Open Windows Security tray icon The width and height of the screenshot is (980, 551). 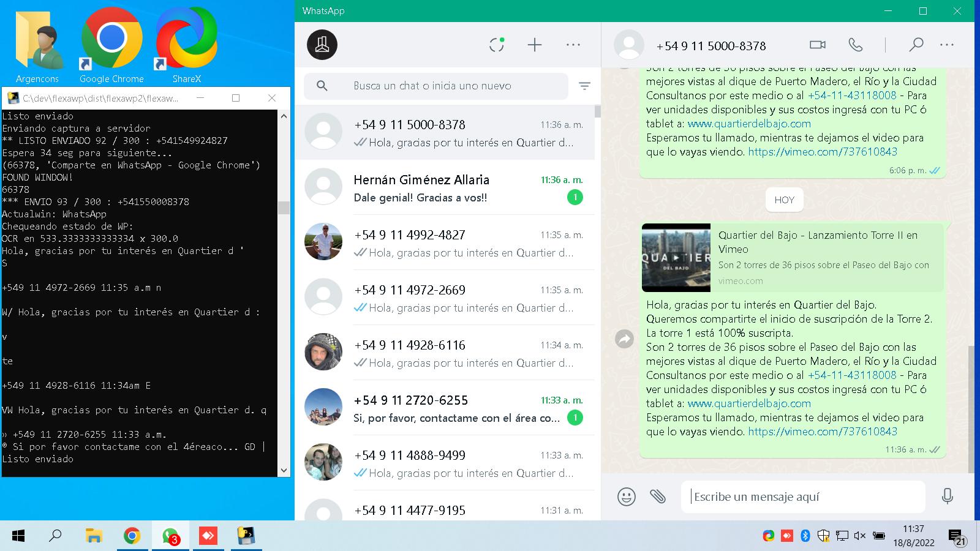tap(824, 536)
